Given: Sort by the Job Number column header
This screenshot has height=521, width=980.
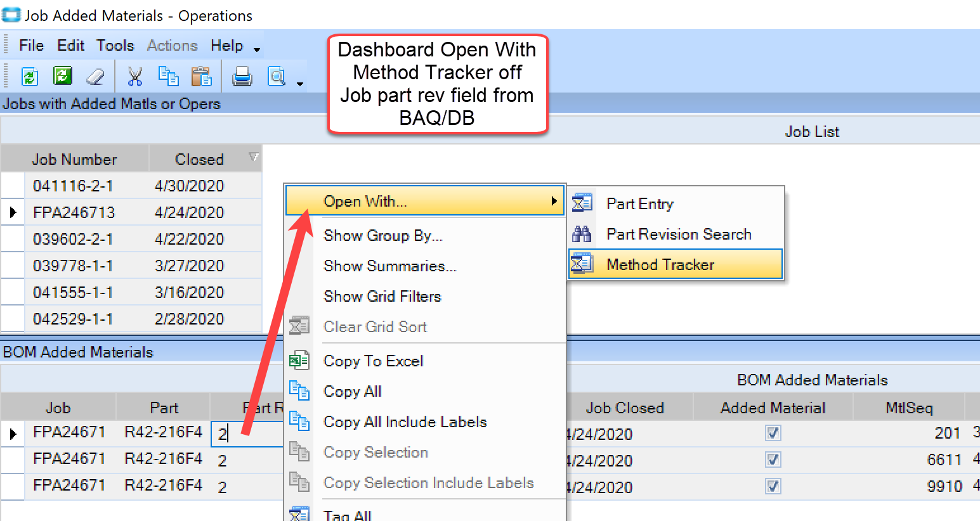Looking at the screenshot, I should pyautogui.click(x=75, y=159).
